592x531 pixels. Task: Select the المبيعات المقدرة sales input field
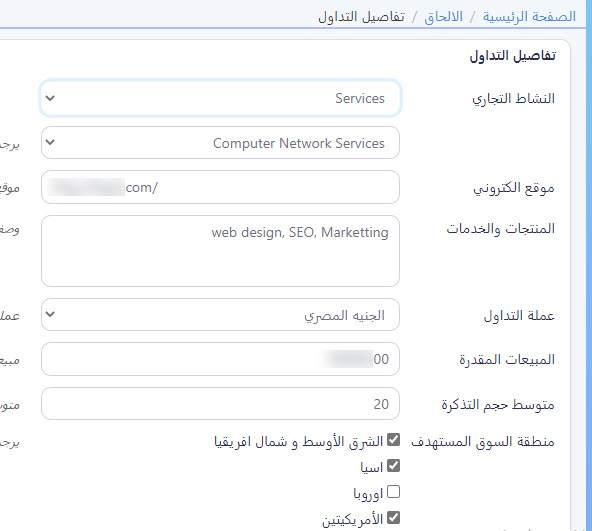220,359
